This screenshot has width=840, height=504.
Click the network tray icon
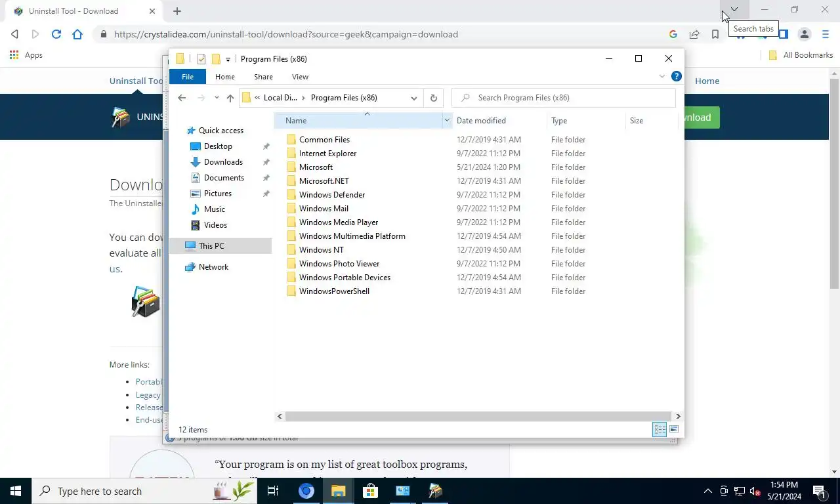point(740,491)
